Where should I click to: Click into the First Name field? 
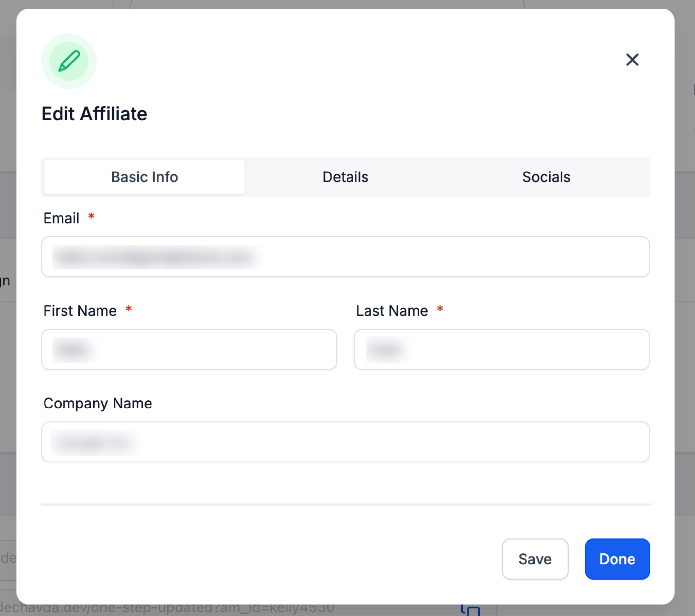click(189, 349)
